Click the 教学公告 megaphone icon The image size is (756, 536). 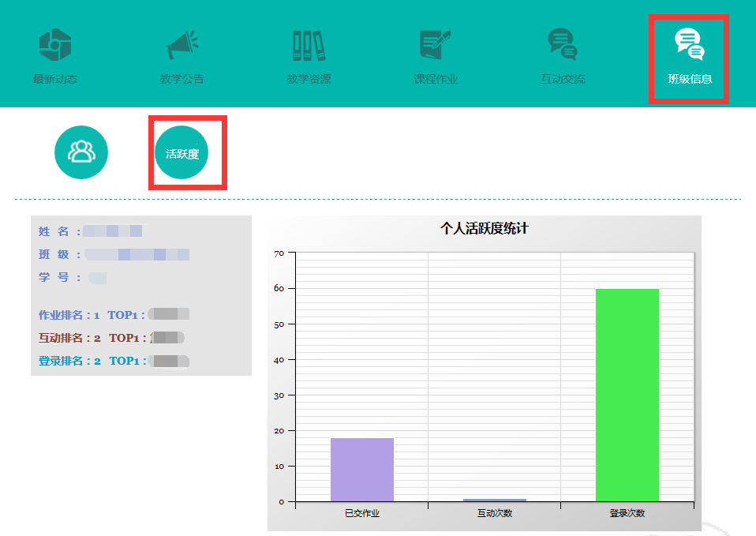tap(182, 45)
